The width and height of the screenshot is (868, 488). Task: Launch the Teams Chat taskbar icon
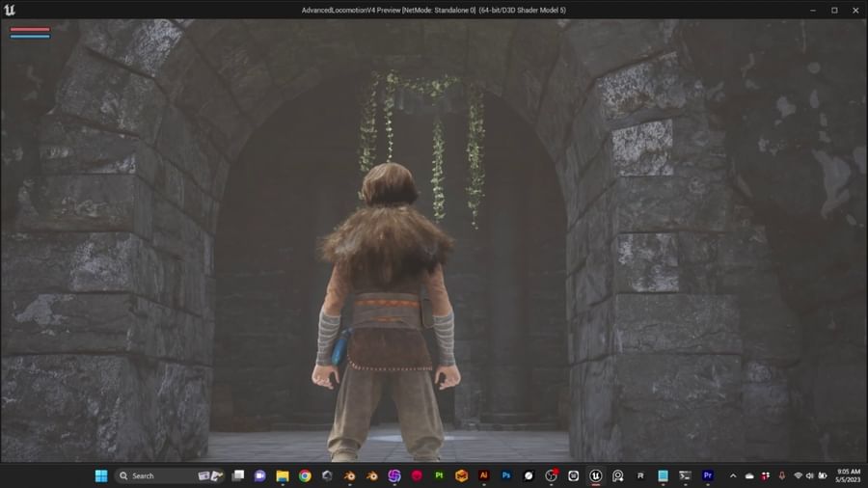pyautogui.click(x=260, y=475)
